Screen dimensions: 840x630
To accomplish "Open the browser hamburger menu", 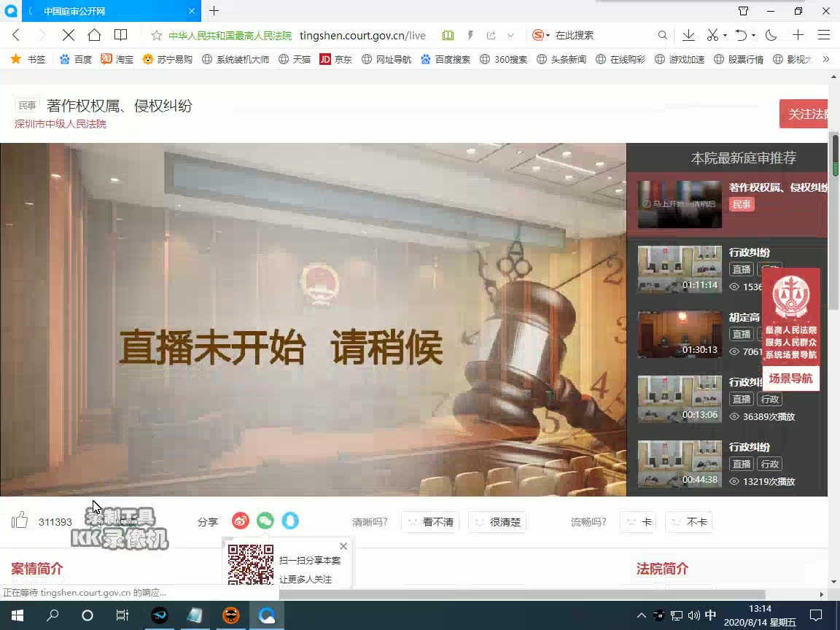I will pyautogui.click(x=824, y=34).
